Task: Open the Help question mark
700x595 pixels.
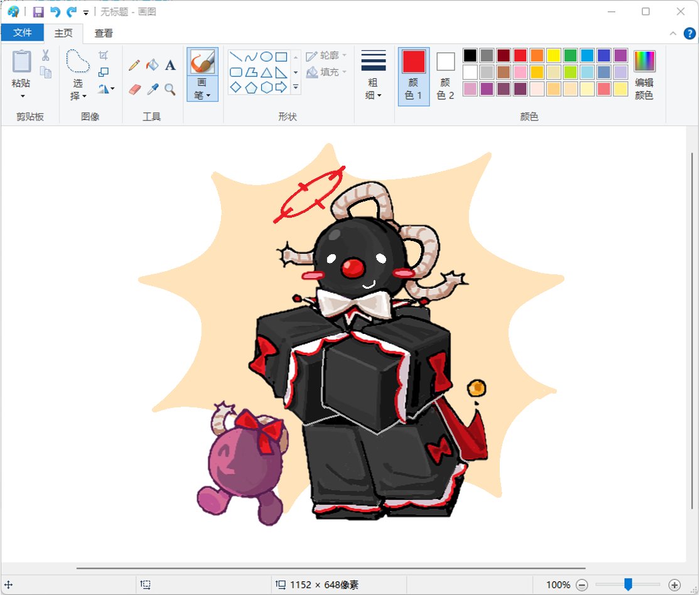Action: tap(689, 33)
